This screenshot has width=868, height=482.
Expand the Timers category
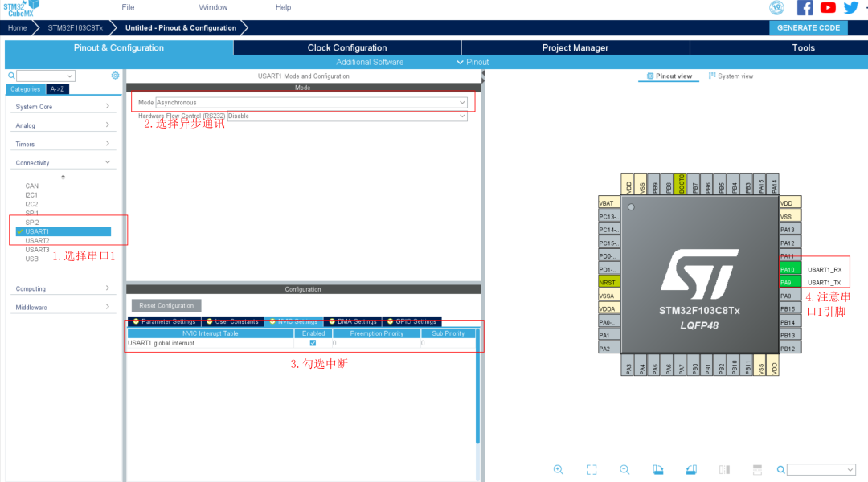(x=63, y=145)
